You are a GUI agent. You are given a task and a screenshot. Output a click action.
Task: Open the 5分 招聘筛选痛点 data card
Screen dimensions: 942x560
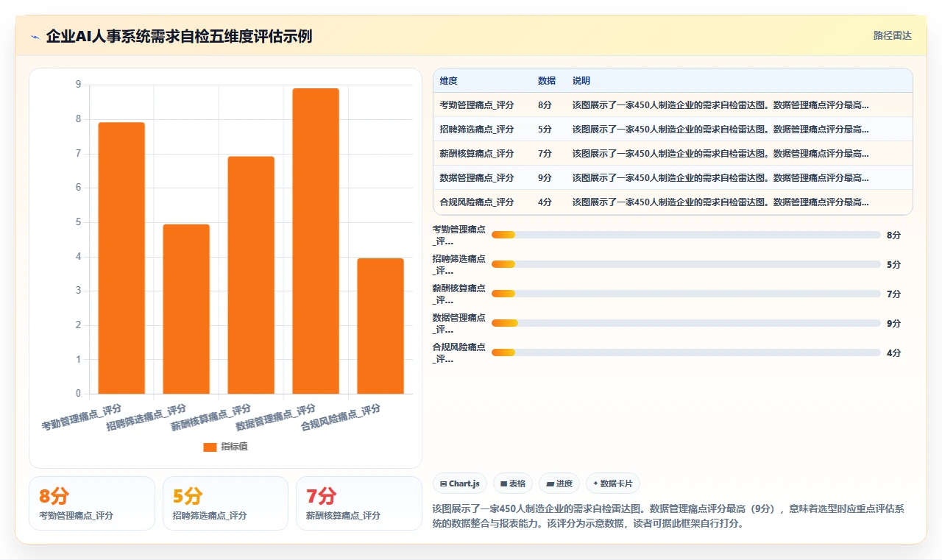click(x=225, y=503)
